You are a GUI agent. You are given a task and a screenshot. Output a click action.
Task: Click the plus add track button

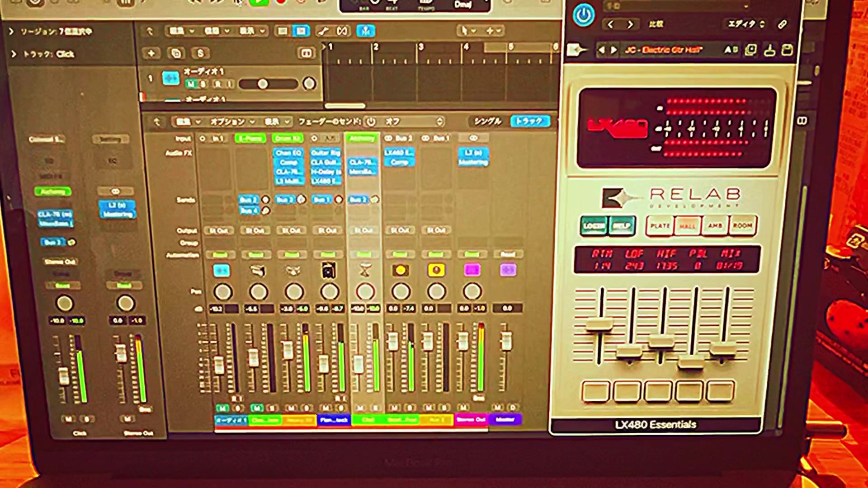151,53
